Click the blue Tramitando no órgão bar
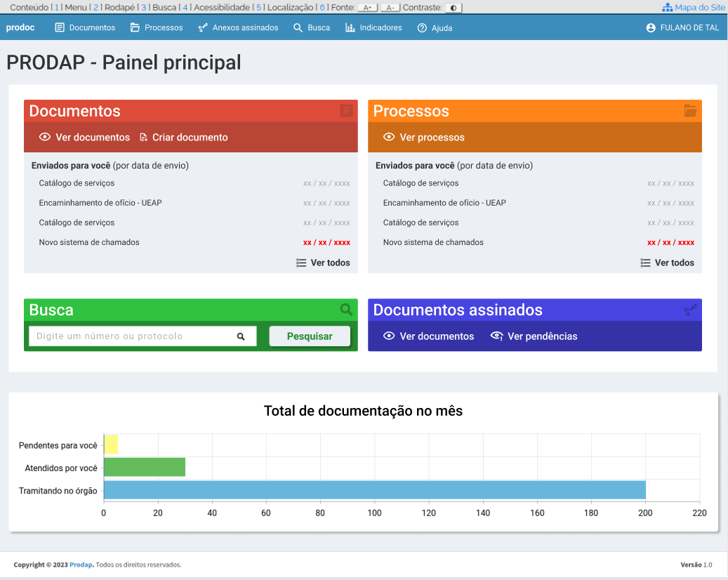 pyautogui.click(x=374, y=490)
